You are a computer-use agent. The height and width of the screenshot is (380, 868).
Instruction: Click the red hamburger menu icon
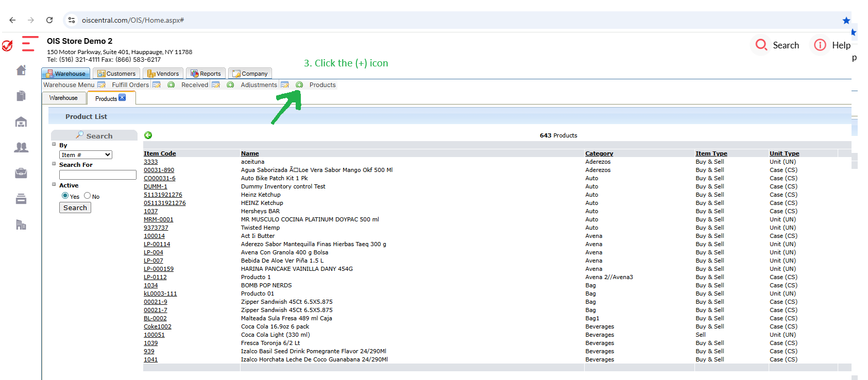click(30, 43)
